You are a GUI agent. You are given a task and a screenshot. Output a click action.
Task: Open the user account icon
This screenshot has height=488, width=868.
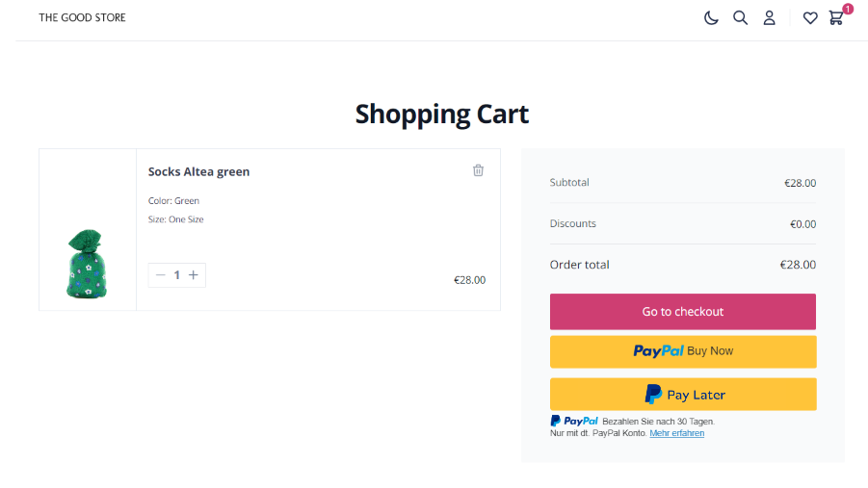(x=769, y=17)
